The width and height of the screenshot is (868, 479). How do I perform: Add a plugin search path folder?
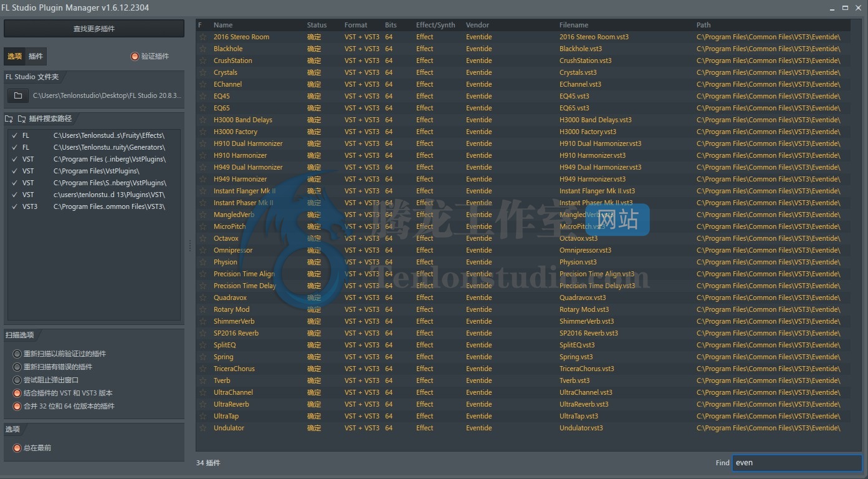point(9,119)
